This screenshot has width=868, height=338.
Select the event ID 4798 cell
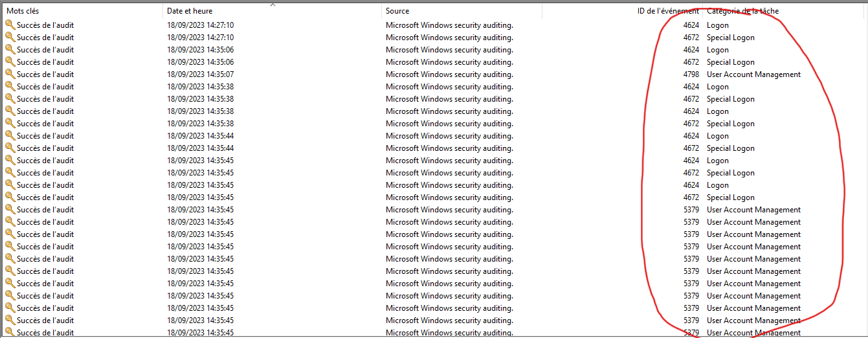[691, 74]
